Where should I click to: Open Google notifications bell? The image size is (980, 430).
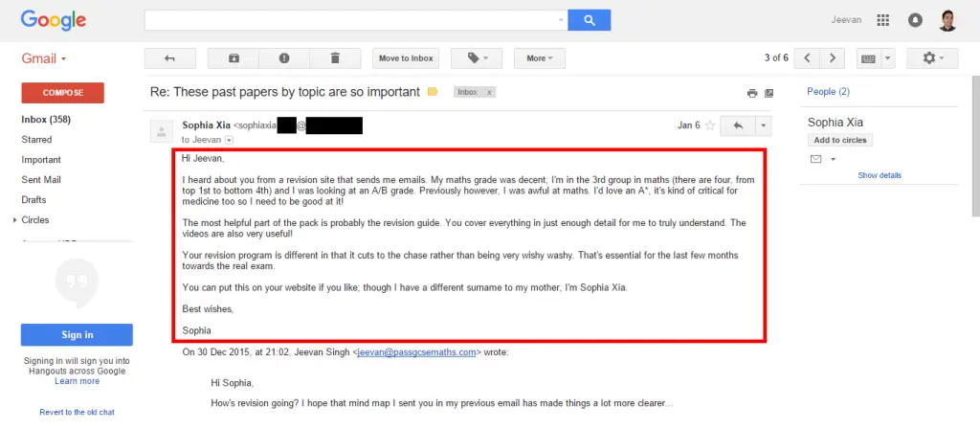tap(915, 20)
